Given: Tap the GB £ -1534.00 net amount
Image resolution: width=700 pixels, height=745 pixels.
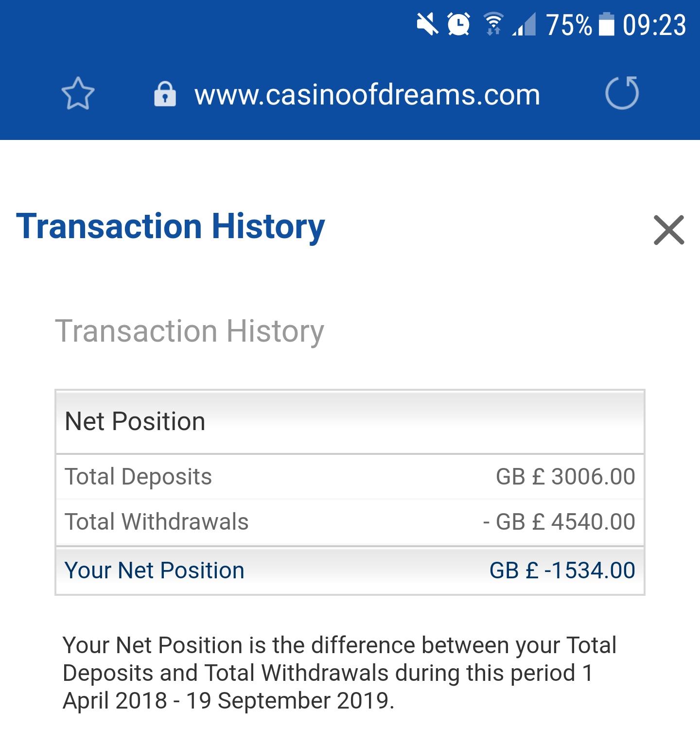Looking at the screenshot, I should coord(562,571).
